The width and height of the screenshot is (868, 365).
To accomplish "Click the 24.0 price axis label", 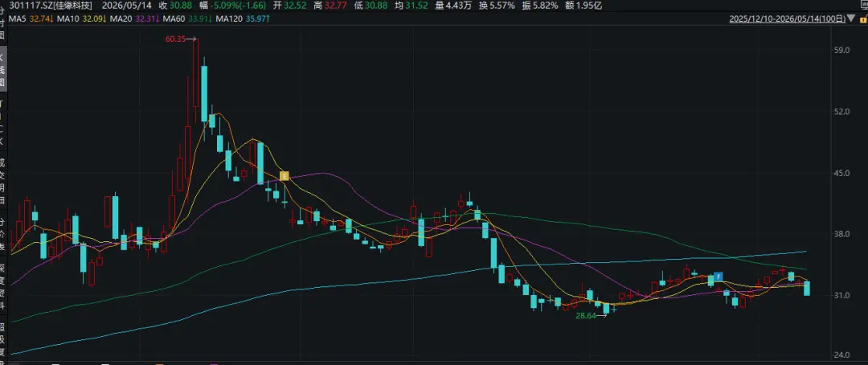I will tap(842, 356).
